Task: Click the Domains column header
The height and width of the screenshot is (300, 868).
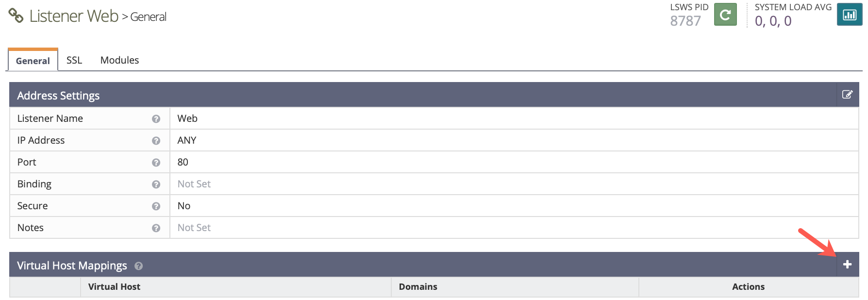Action: [418, 287]
